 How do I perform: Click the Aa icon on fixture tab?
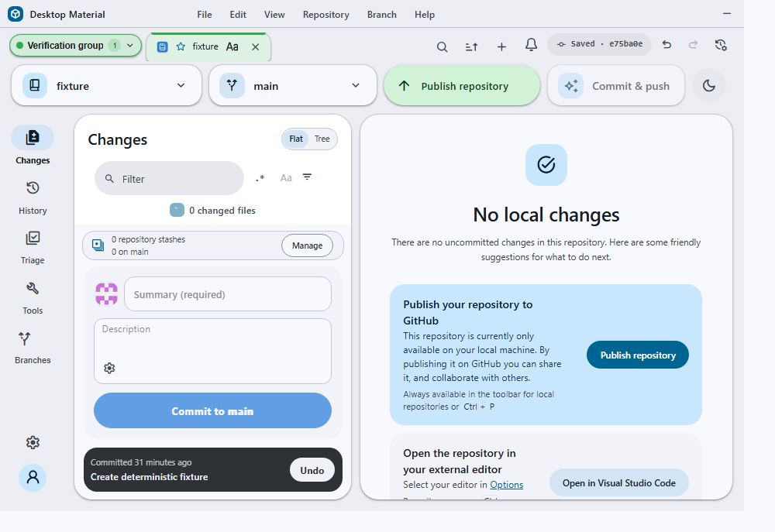232,46
